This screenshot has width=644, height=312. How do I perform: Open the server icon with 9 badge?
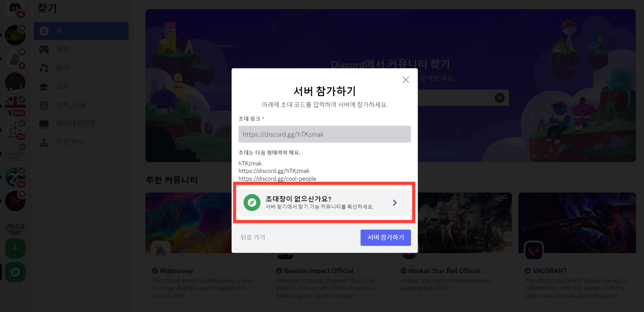pyautogui.click(x=15, y=59)
